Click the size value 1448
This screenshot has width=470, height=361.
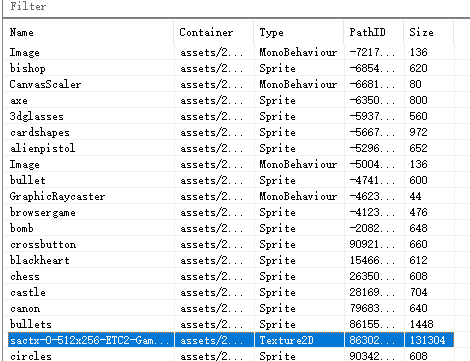point(422,324)
